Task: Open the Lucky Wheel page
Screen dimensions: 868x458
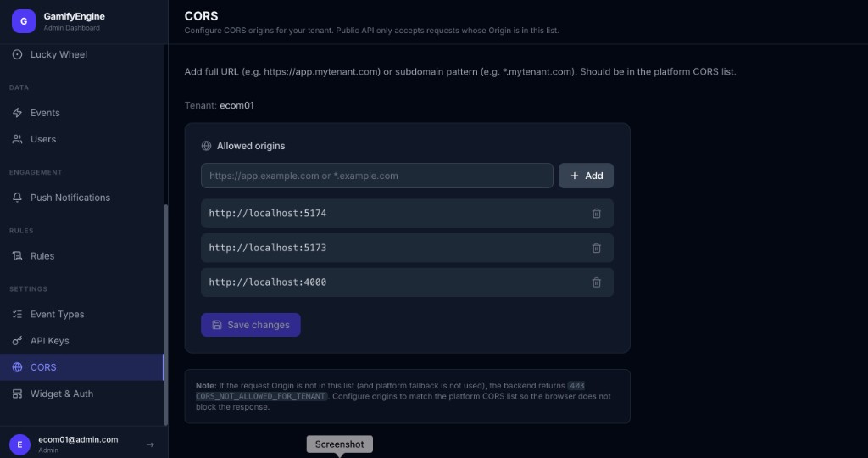Action: [58, 54]
